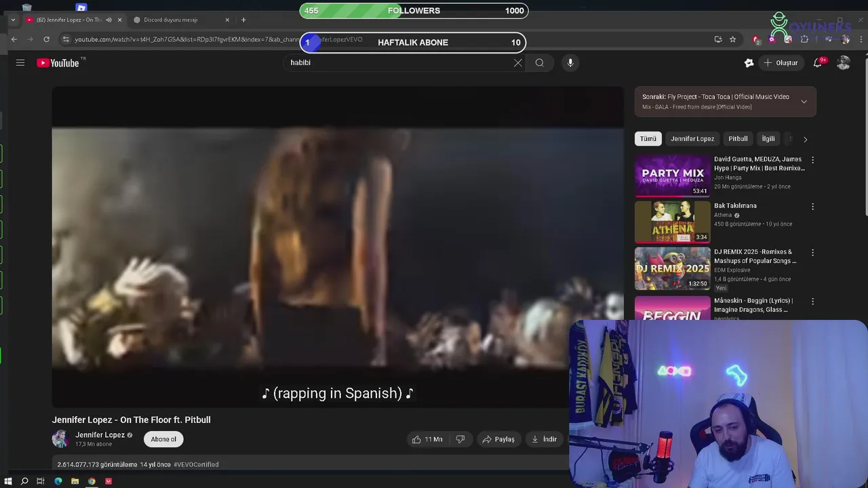This screenshot has height=488, width=868.
Task: Open the Chrome profile avatar
Action: click(845, 39)
